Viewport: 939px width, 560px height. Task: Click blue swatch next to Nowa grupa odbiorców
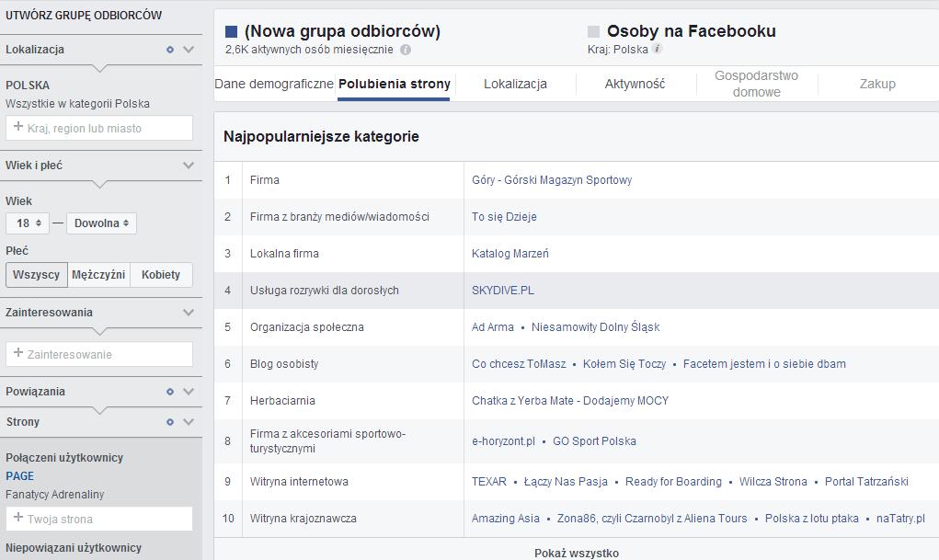click(231, 32)
